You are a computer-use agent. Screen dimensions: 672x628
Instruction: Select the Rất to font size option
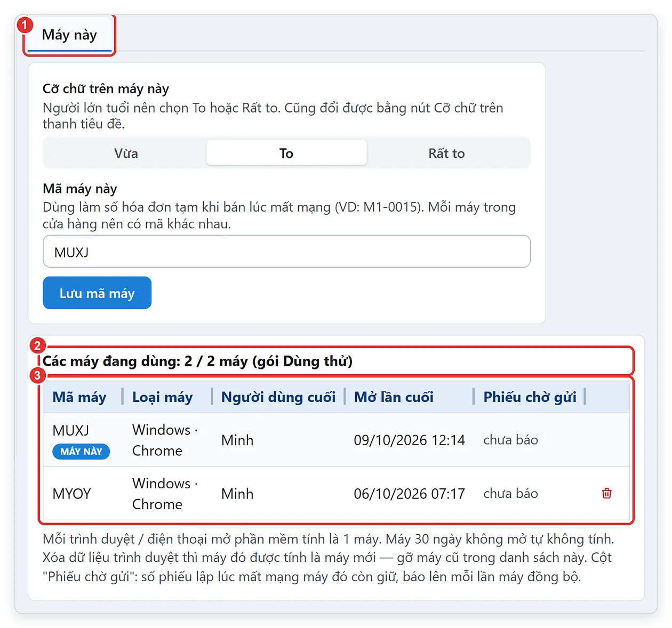point(447,153)
